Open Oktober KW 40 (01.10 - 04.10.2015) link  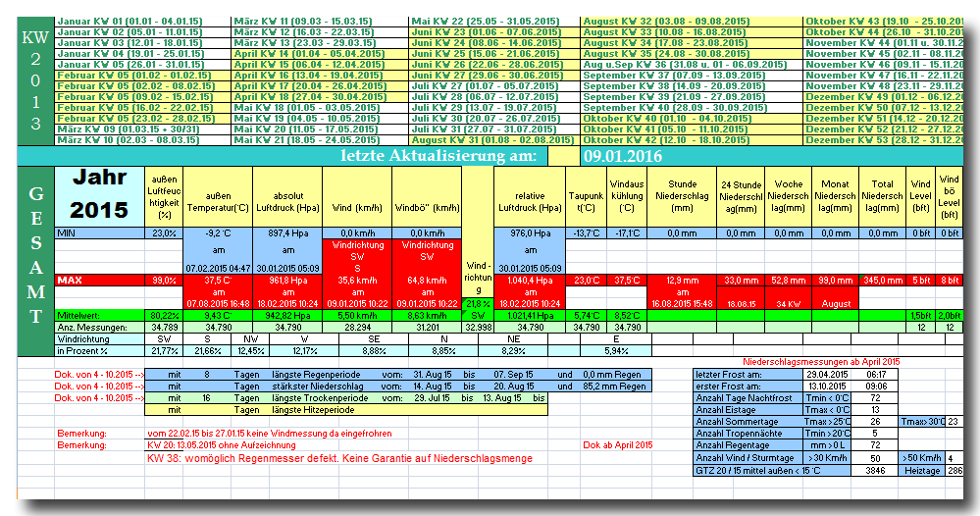[667, 118]
